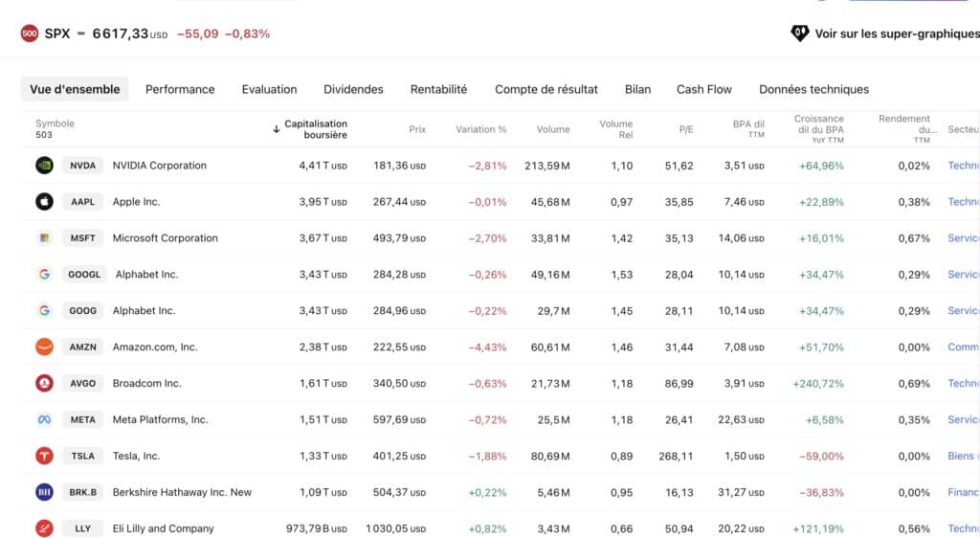Click the SPX 500 index logo
This screenshot has height=538, width=980.
tap(30, 34)
